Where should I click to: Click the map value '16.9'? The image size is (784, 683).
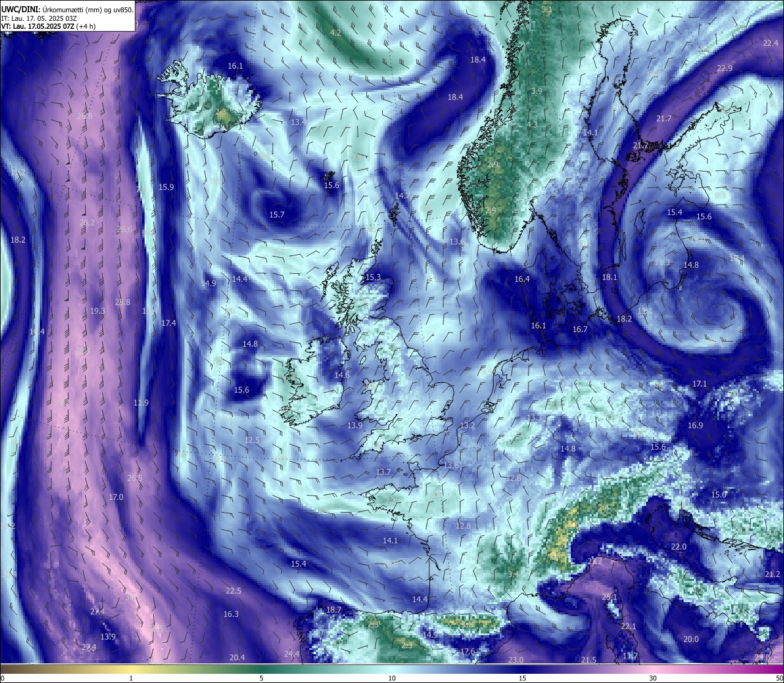(x=695, y=425)
